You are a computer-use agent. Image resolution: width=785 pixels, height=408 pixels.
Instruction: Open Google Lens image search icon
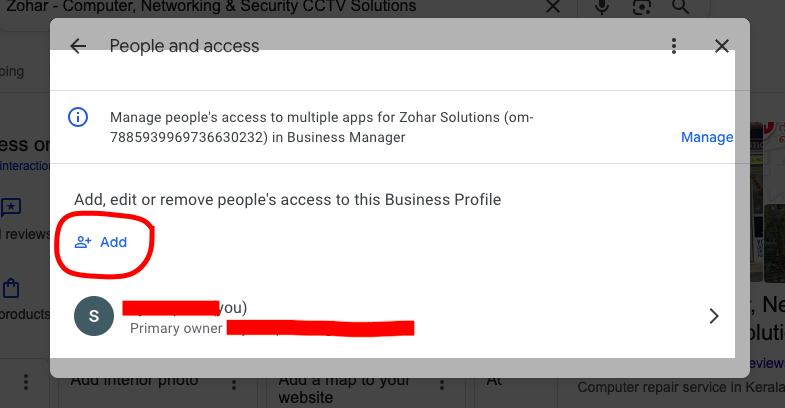(x=643, y=8)
